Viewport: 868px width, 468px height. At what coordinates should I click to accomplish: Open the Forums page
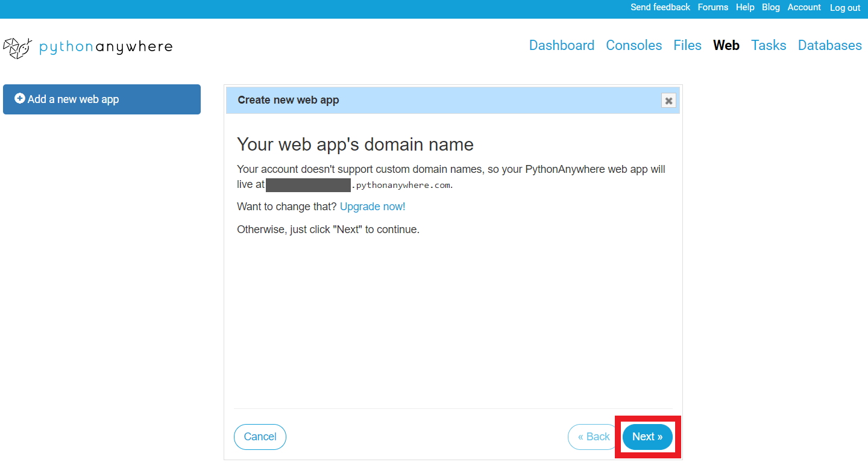coord(713,7)
